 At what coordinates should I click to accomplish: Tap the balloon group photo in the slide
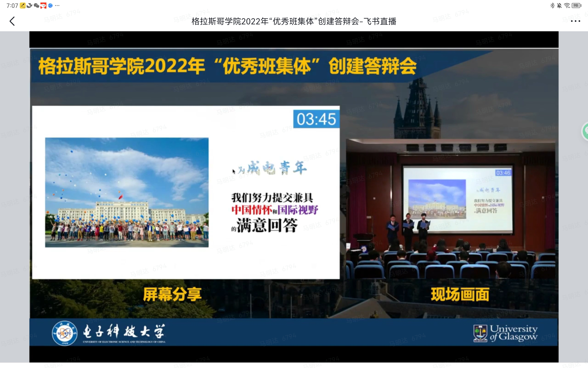tap(127, 193)
